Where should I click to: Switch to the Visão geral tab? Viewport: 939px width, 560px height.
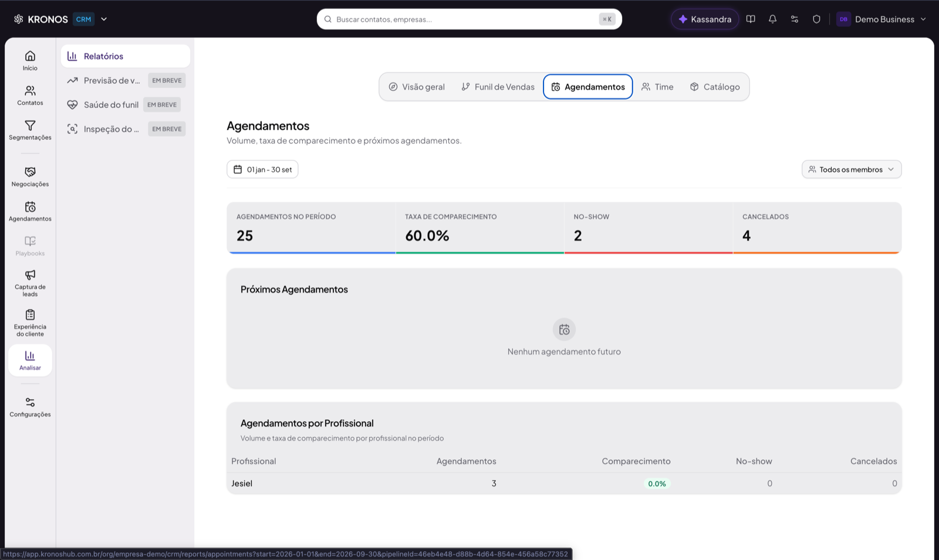pyautogui.click(x=417, y=87)
